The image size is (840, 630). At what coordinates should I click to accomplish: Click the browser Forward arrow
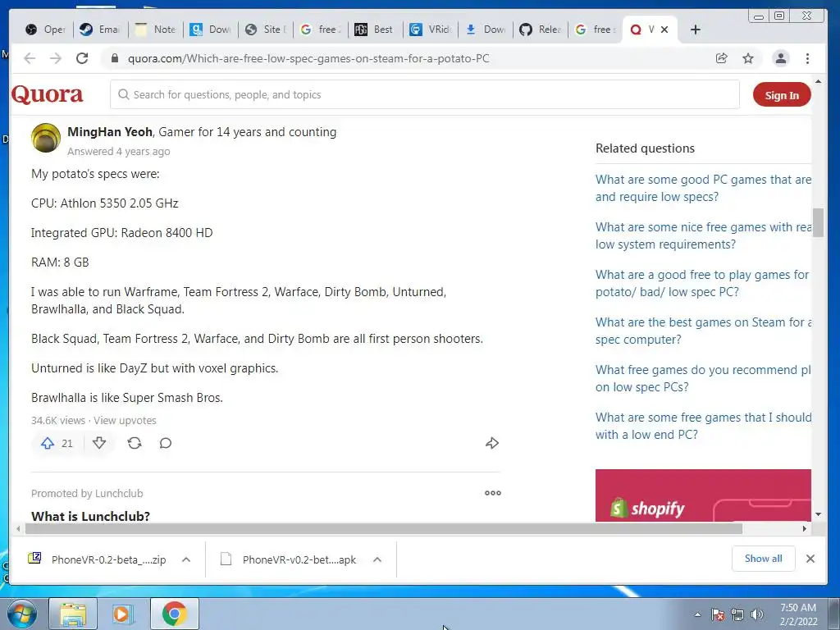(56, 58)
